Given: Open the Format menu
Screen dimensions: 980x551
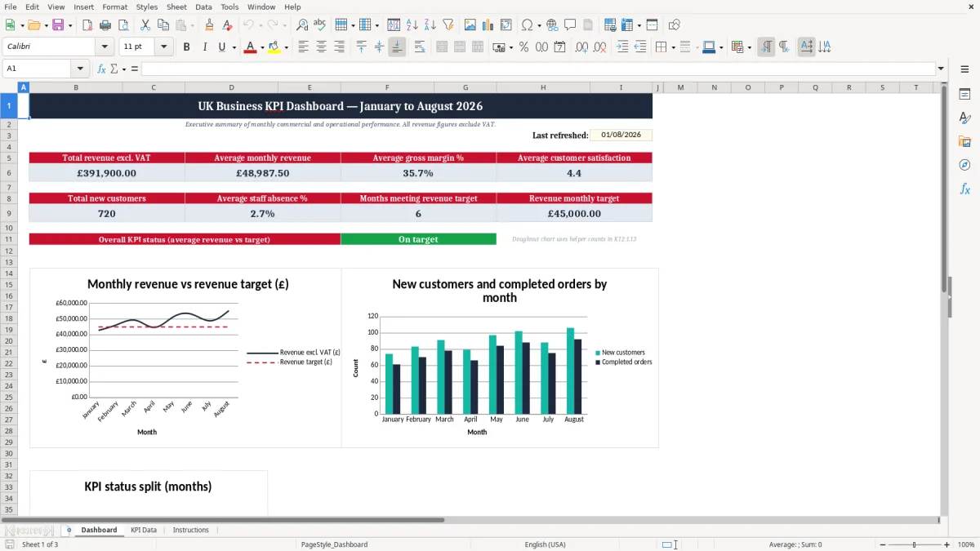Looking at the screenshot, I should pos(114,7).
